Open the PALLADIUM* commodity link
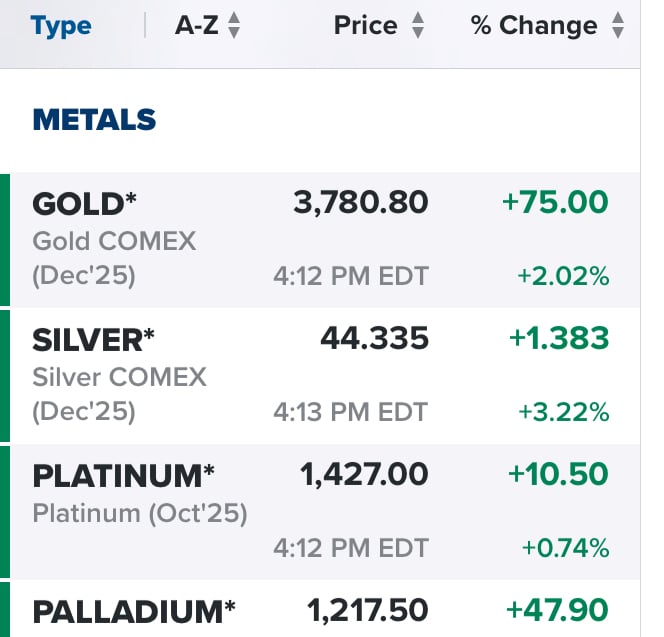This screenshot has width=664, height=637. [x=134, y=612]
